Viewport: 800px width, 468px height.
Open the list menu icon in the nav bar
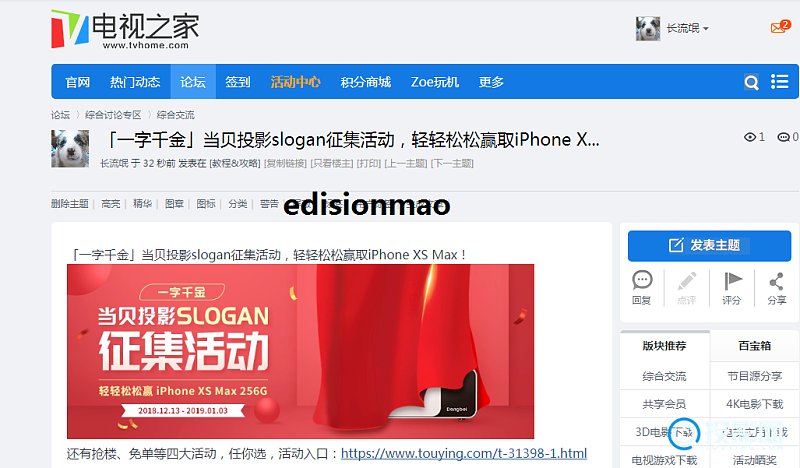(x=779, y=82)
